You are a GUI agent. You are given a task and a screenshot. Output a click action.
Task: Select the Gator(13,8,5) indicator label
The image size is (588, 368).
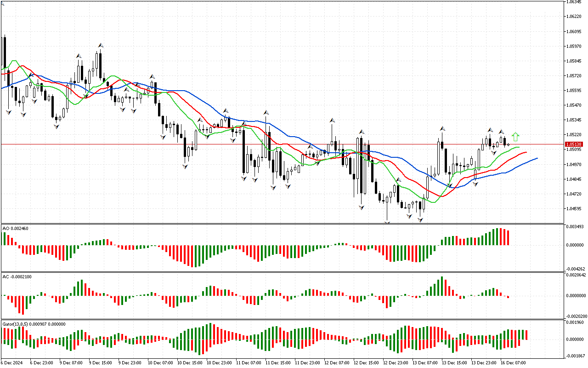coord(34,324)
